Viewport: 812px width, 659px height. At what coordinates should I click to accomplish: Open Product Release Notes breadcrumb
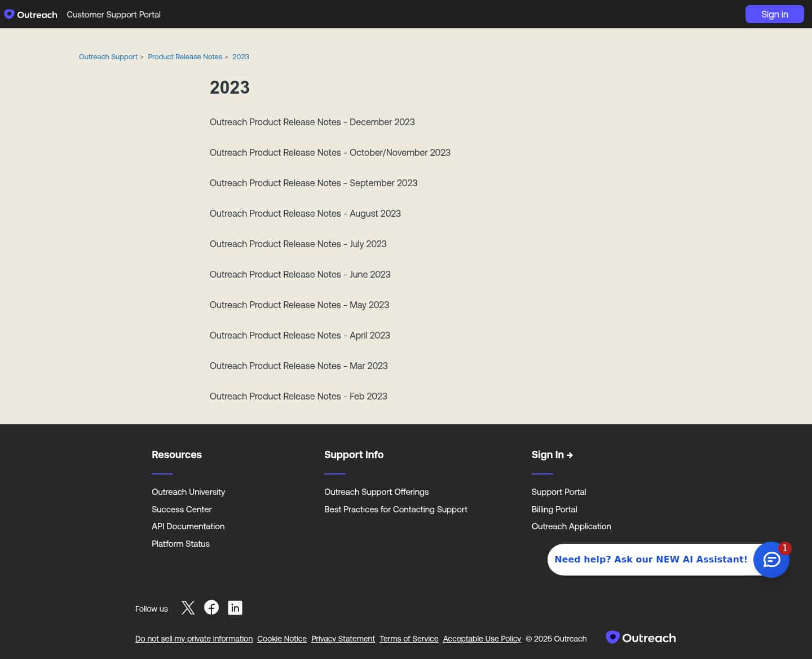pyautogui.click(x=185, y=56)
